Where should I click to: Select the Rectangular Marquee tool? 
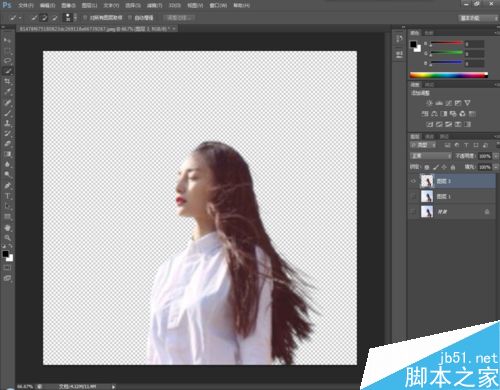[7, 51]
